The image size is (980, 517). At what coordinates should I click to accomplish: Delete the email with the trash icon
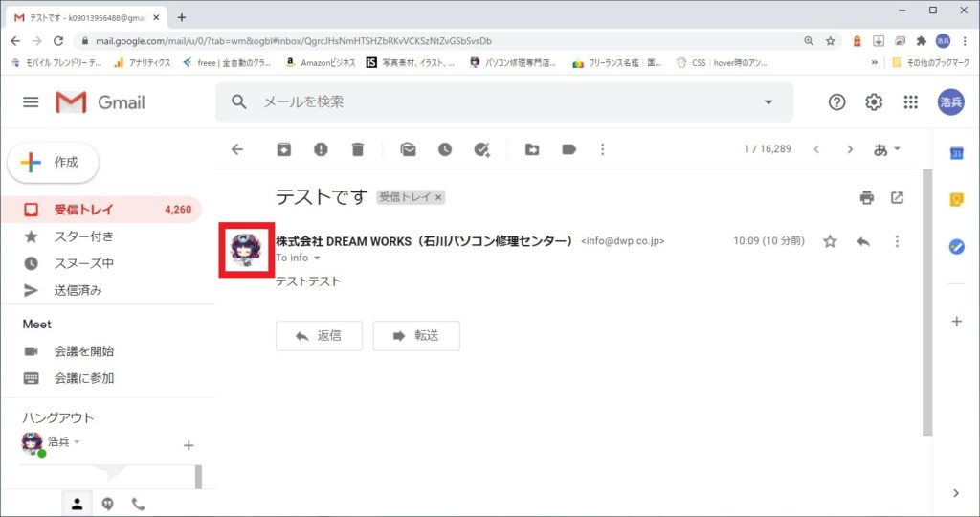357,149
